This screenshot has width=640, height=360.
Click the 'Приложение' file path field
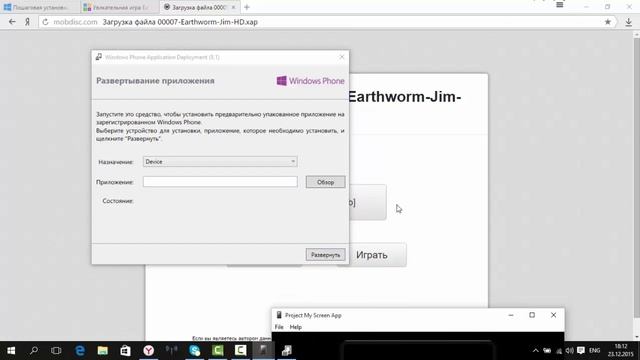220,182
